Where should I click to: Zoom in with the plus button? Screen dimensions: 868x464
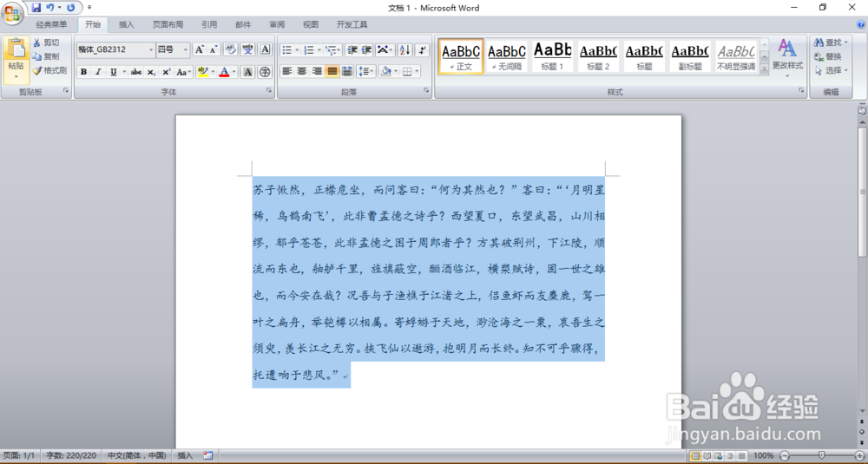[859, 455]
